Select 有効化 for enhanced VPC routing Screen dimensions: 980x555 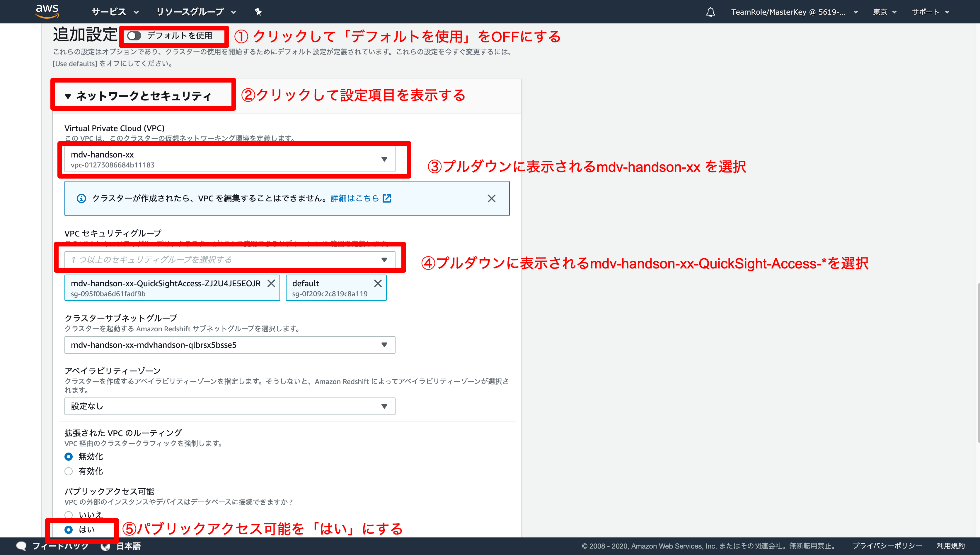[69, 471]
